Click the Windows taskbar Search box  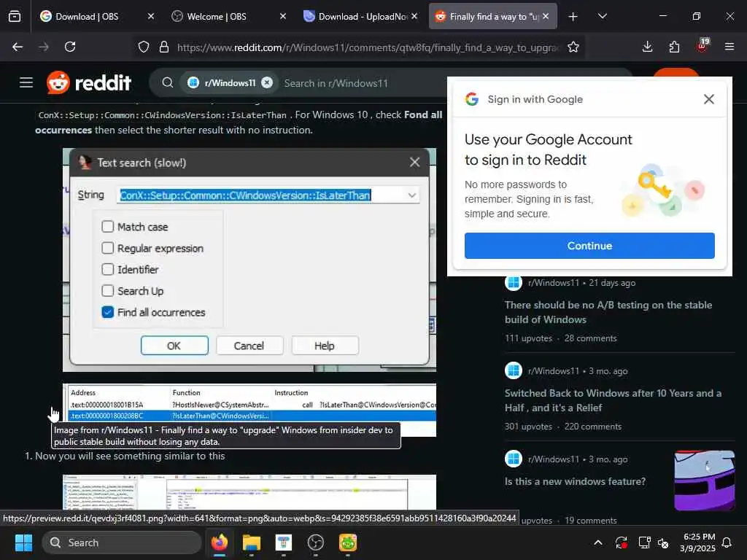pyautogui.click(x=122, y=542)
